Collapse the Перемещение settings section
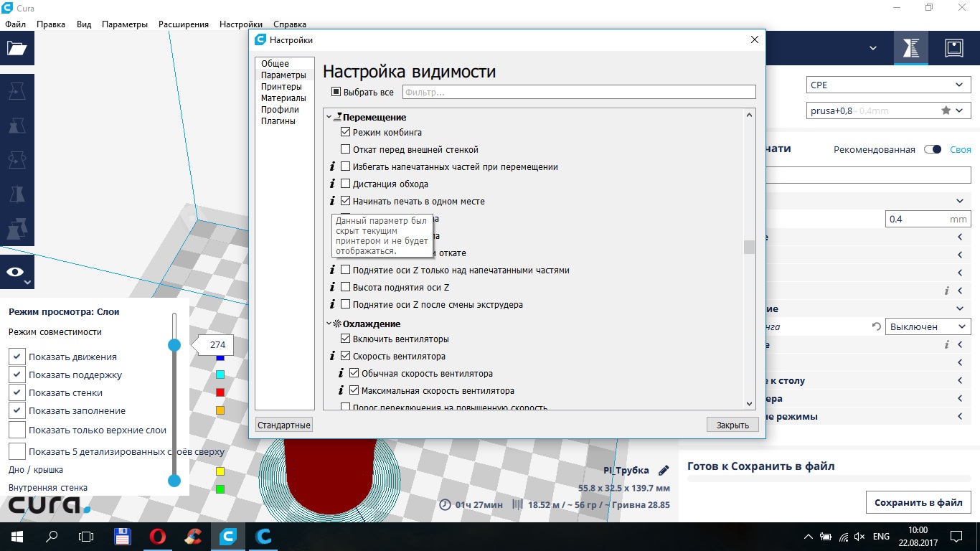Screen dimensions: 980x551 tap(329, 117)
